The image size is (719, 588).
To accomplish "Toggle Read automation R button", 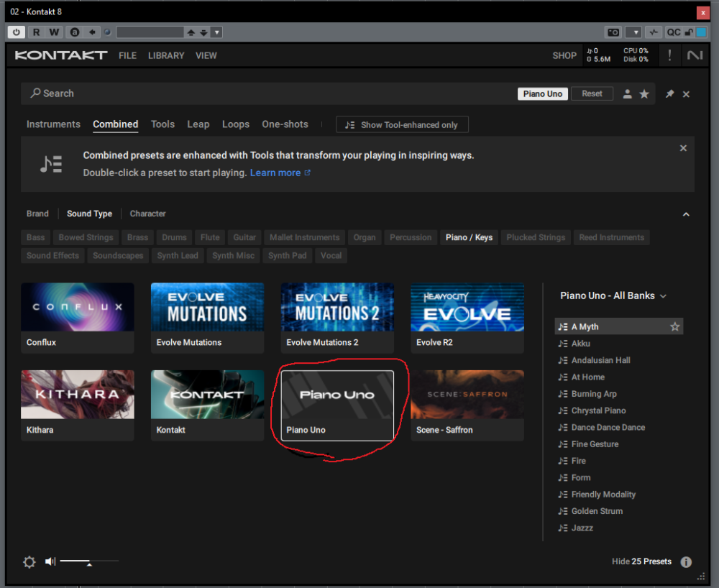I will tap(36, 32).
